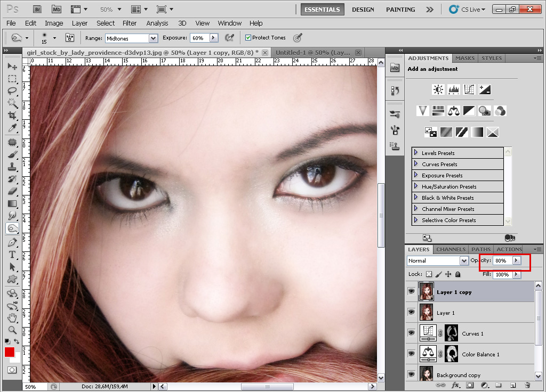This screenshot has height=392, width=546.
Task: Click the trash icon to delete layer
Action: (x=527, y=385)
